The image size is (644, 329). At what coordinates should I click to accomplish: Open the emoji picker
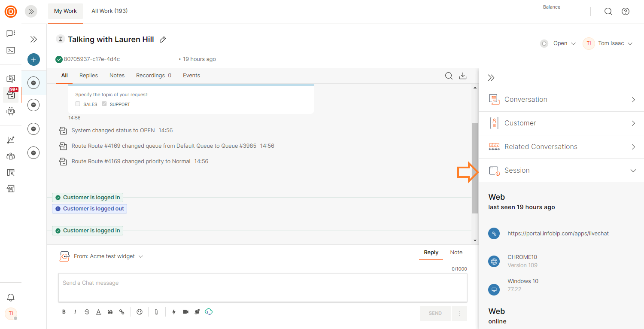point(140,312)
